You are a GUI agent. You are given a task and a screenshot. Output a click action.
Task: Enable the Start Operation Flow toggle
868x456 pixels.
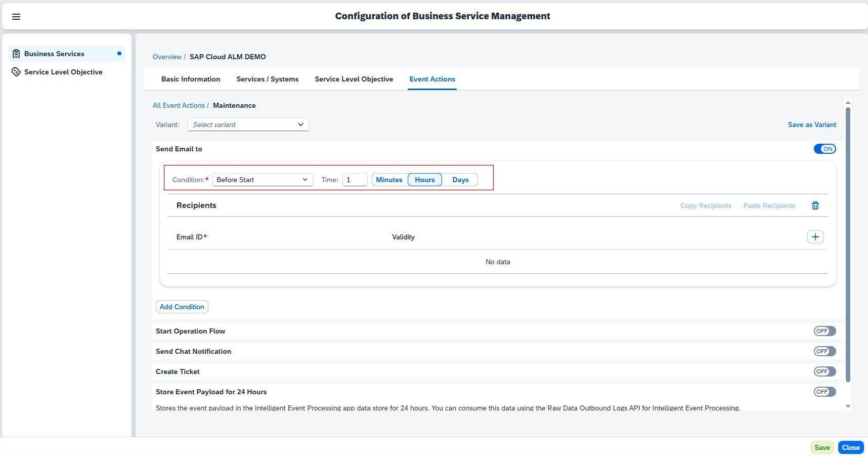(824, 331)
